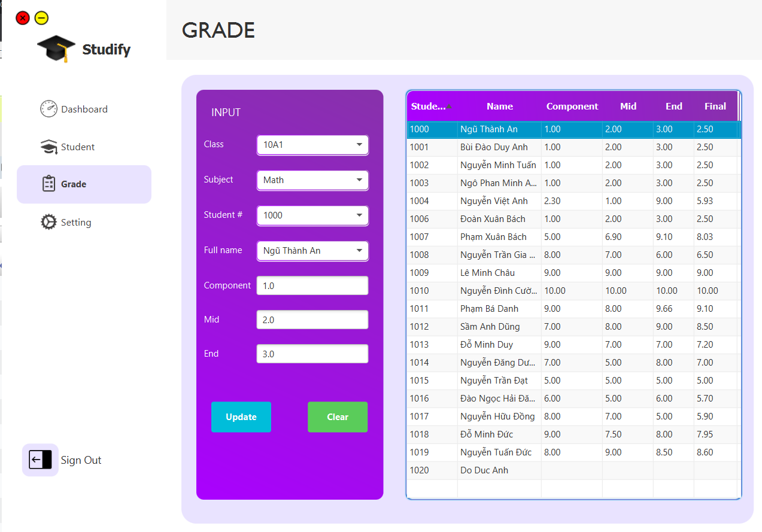762x532 pixels.
Task: Select student ID 1003 cell
Action: (x=432, y=183)
